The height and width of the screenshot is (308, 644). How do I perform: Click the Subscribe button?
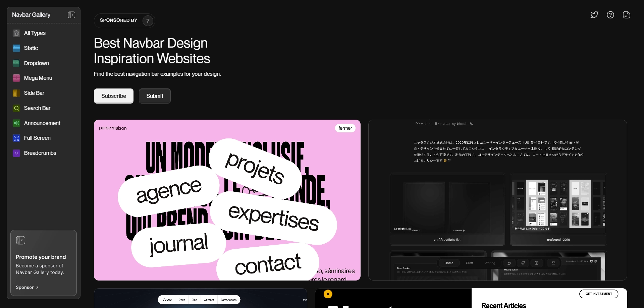pyautogui.click(x=113, y=96)
